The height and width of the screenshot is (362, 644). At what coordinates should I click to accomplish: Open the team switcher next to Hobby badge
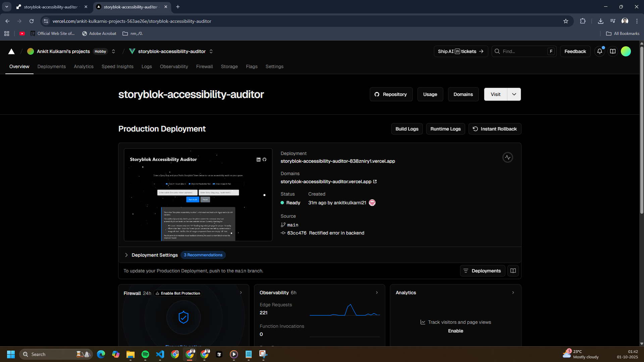113,51
